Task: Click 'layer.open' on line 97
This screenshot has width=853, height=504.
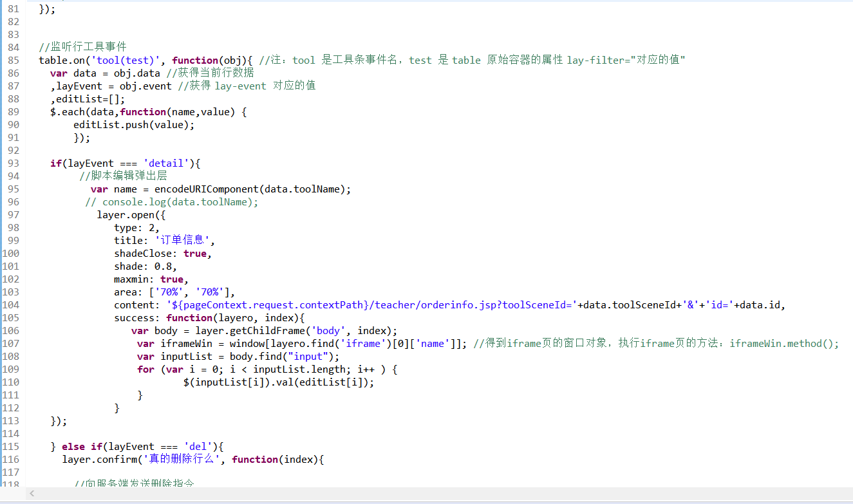Action: 126,214
